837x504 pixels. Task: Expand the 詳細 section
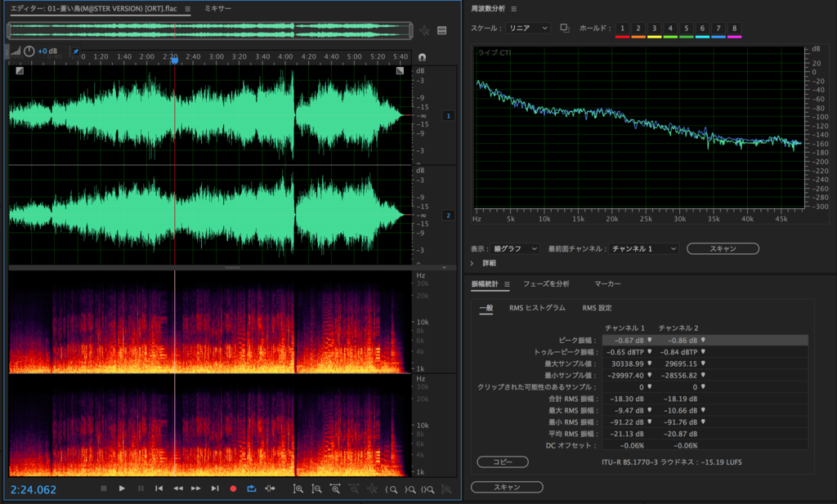472,263
